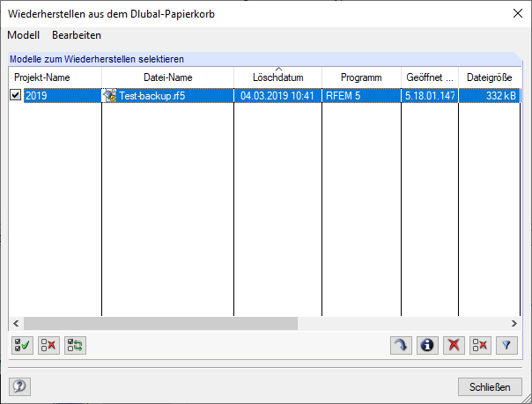Click the deletion date 04.03.2019 10:41
This screenshot has width=532, height=404.
tap(277, 96)
